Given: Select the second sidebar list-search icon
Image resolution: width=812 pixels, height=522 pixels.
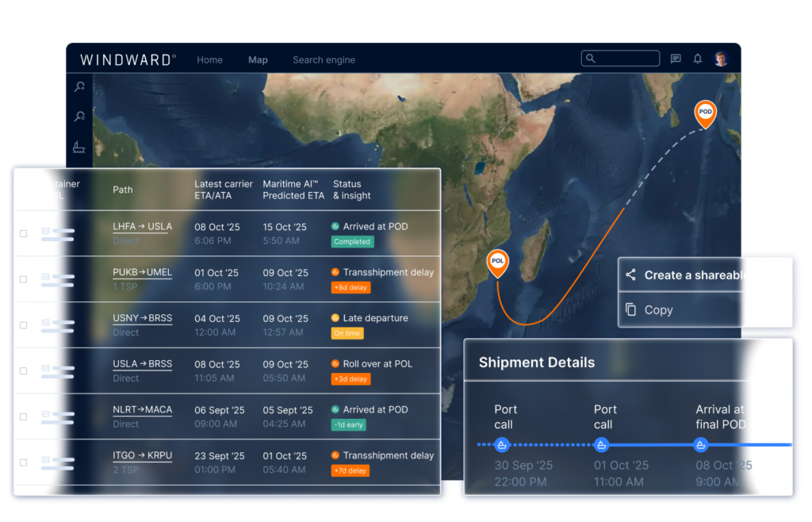Looking at the screenshot, I should pos(79,117).
